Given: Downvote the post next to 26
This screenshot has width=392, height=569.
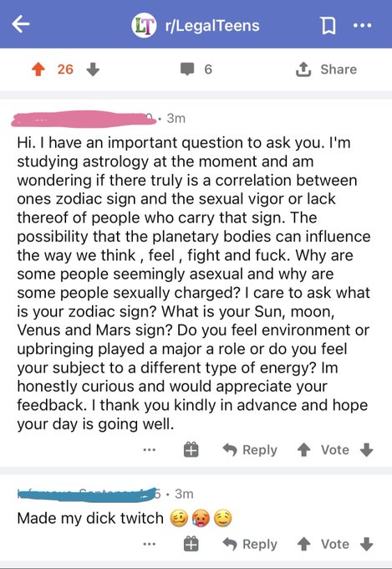Looking at the screenshot, I should 93,69.
